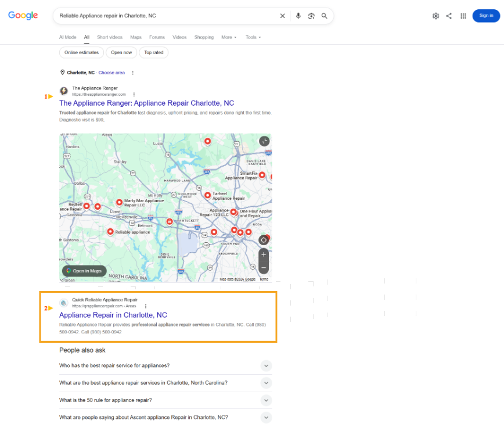
Task: Apply the Online estimates filter chip
Action: 81,52
